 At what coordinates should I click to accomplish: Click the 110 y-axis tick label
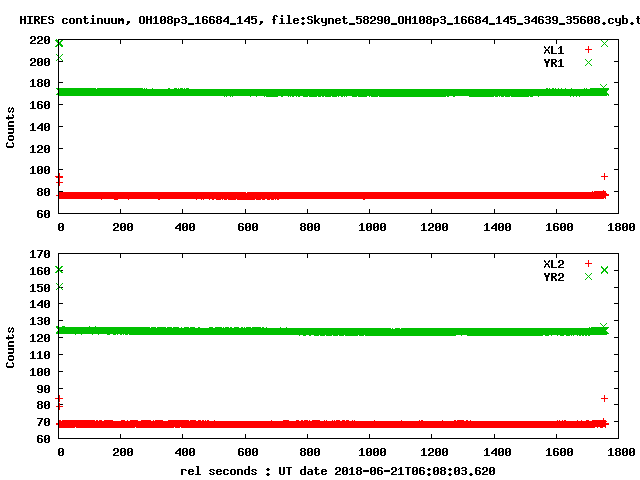40,355
